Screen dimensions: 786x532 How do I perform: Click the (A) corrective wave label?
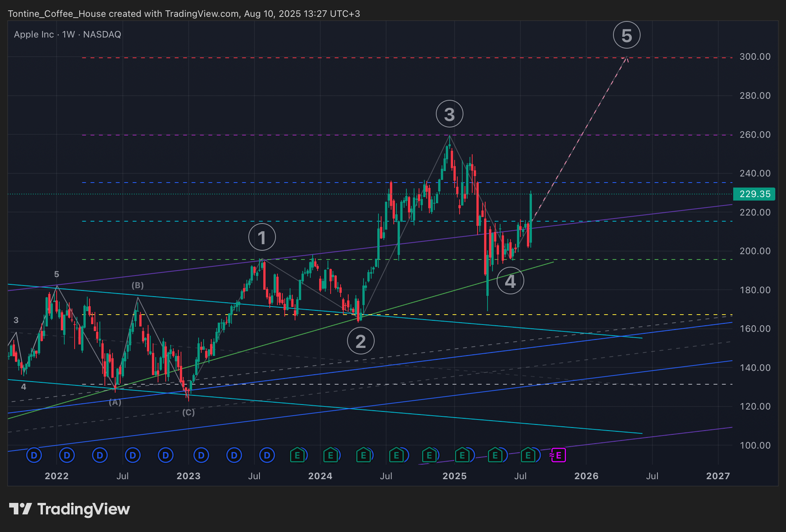115,402
